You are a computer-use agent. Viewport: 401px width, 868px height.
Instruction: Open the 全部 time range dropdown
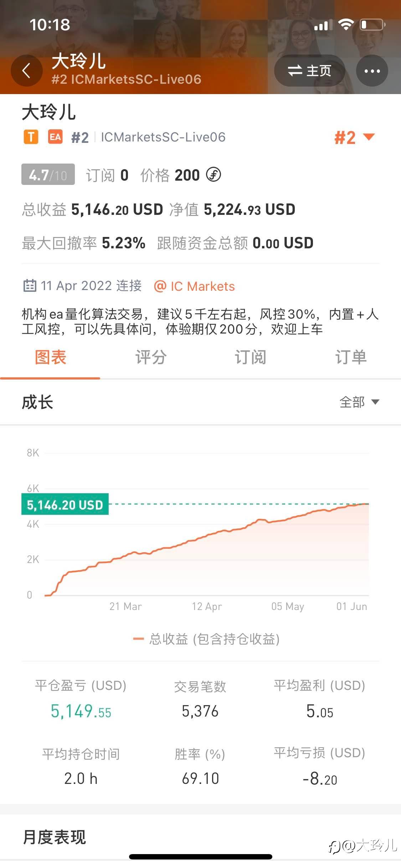[x=359, y=402]
